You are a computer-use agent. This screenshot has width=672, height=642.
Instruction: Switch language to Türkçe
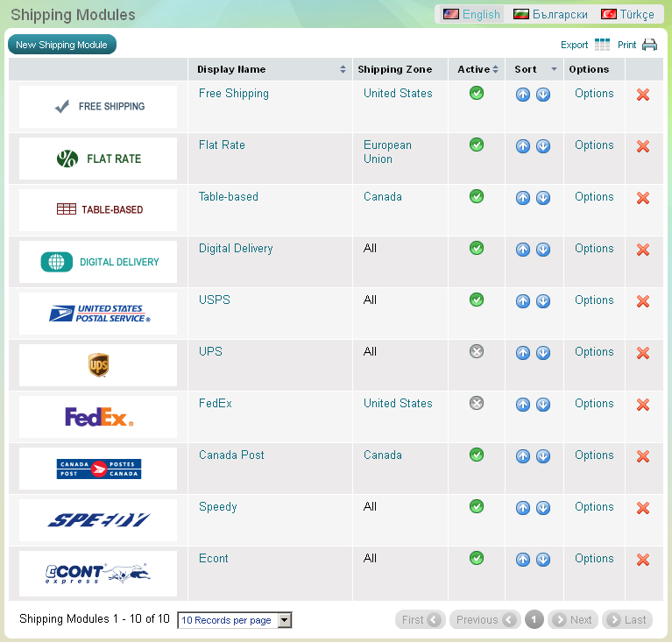[627, 14]
